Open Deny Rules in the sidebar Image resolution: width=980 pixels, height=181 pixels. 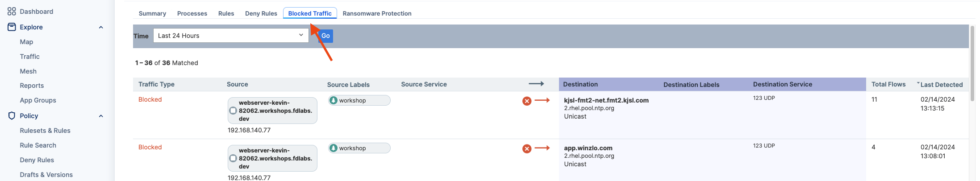coord(37,160)
